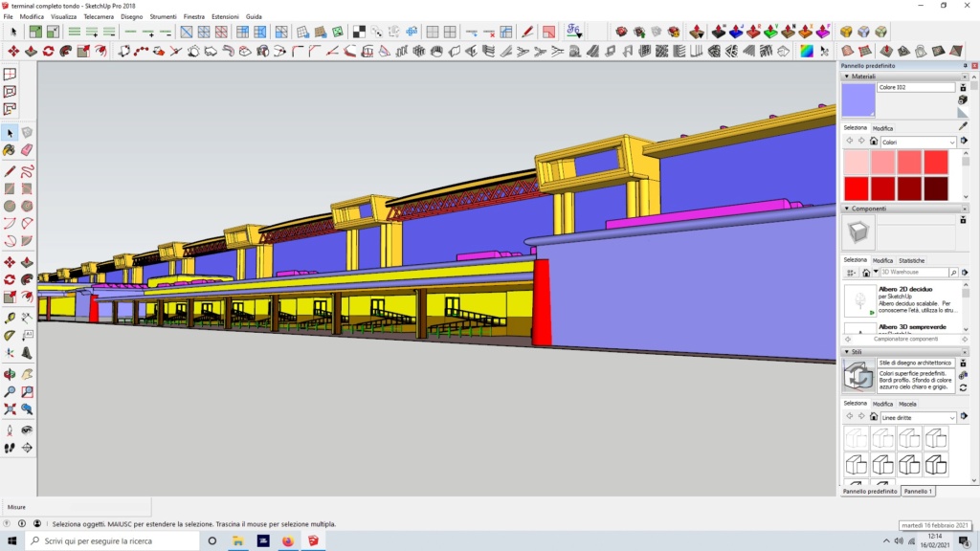Click the Colore I02 material name field
This screenshot has width=980, height=551.
[x=916, y=87]
